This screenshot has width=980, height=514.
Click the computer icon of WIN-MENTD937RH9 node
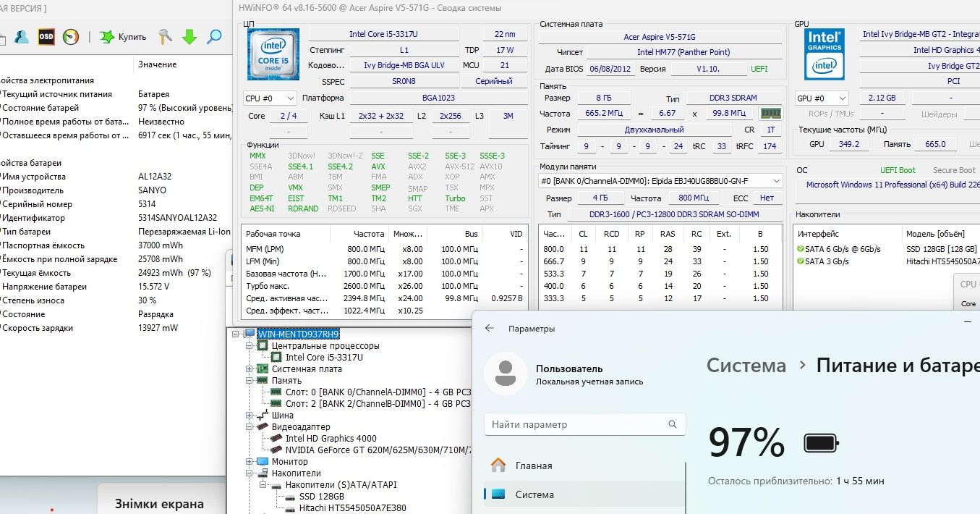pos(250,334)
